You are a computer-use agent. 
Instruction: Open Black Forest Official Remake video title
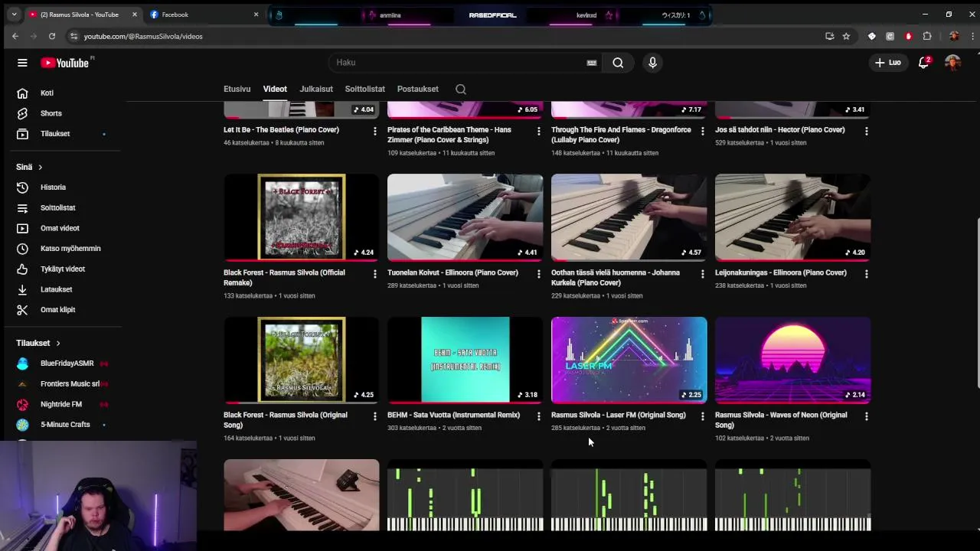pyautogui.click(x=284, y=278)
